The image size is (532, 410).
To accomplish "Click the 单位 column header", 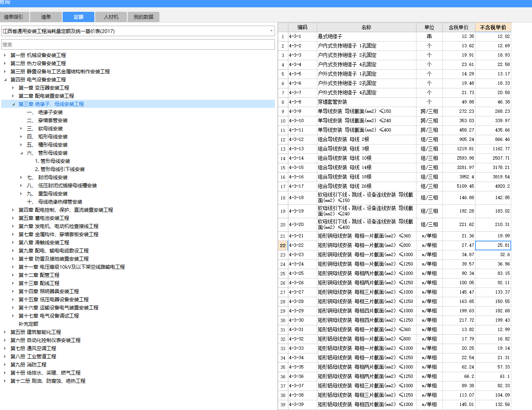I will 429,27.
